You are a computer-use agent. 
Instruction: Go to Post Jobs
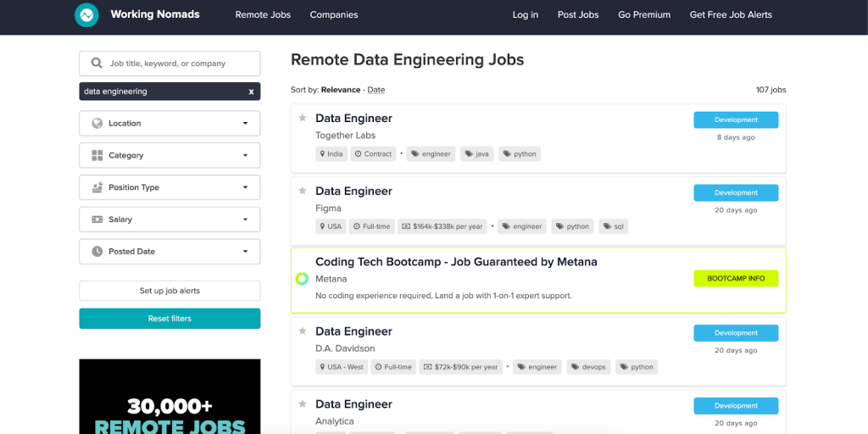[x=578, y=15]
